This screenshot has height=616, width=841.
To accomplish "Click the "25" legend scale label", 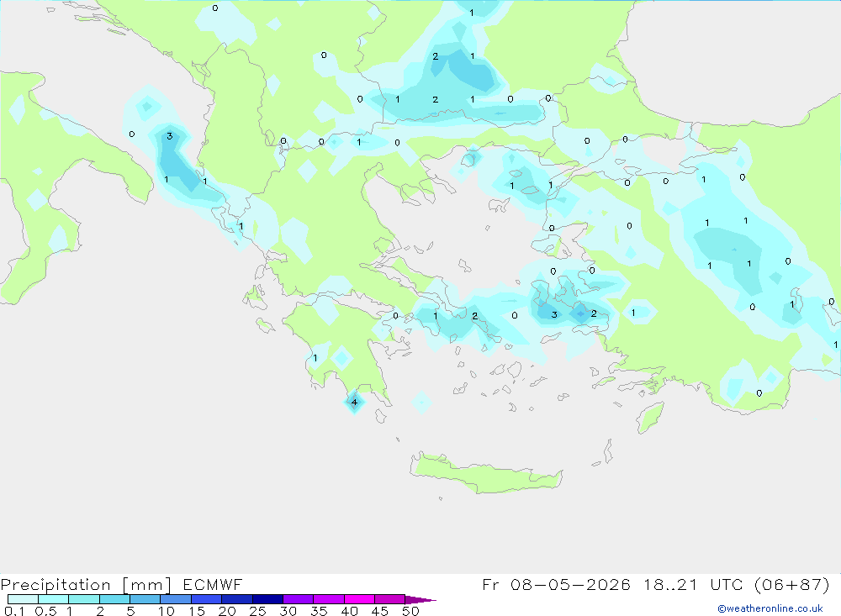I will (257, 611).
